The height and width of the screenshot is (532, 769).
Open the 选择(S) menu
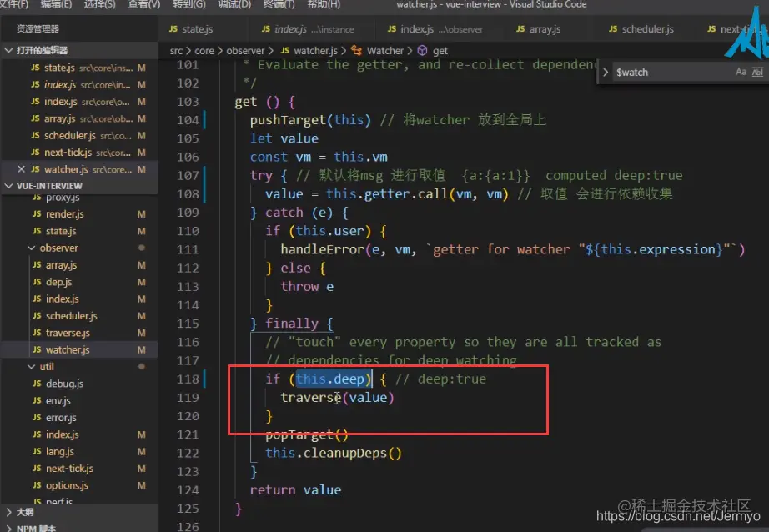[x=99, y=4]
